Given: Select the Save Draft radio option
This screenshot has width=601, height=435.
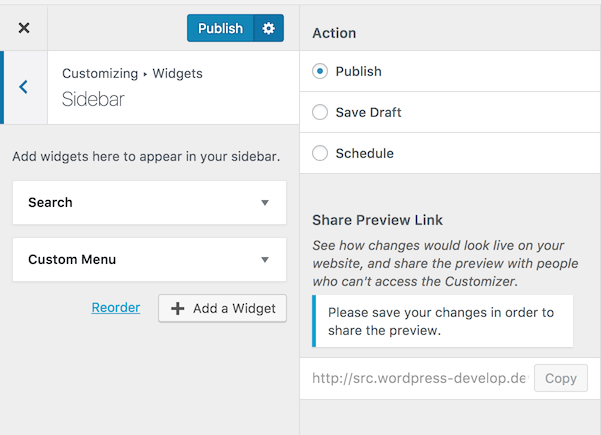Looking at the screenshot, I should click(x=320, y=112).
